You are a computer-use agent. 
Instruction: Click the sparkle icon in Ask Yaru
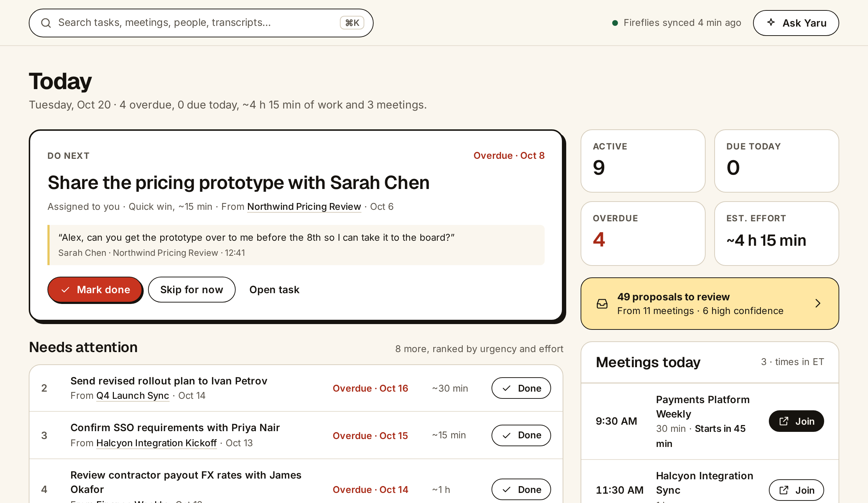(x=771, y=22)
